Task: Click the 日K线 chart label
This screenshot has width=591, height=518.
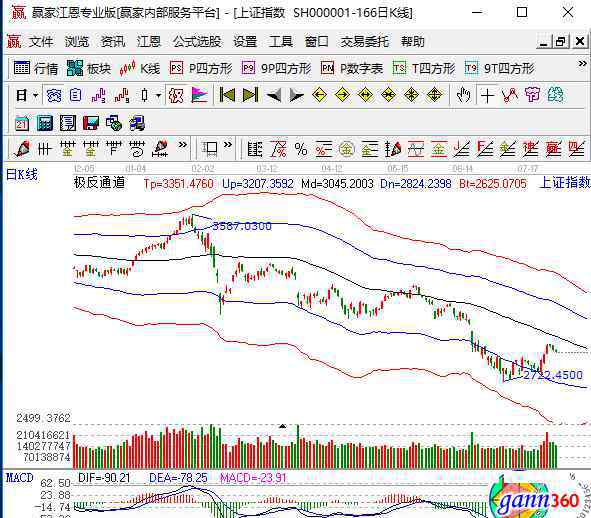Action: pyautogui.click(x=22, y=175)
